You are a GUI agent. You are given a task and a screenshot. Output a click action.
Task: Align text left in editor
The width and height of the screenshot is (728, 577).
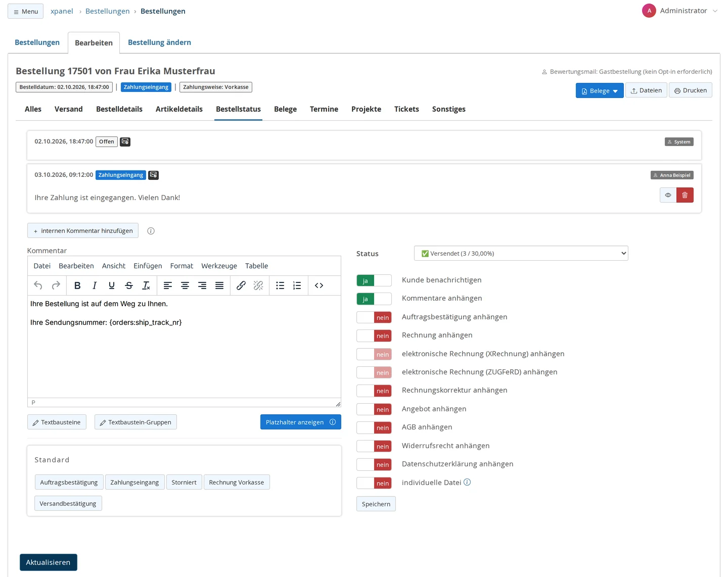click(168, 285)
